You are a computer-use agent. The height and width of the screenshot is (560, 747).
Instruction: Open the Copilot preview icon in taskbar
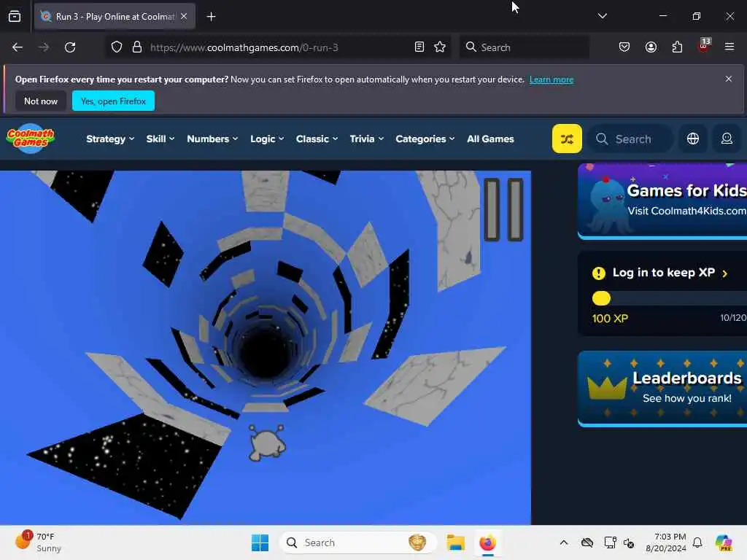pyautogui.click(x=724, y=542)
